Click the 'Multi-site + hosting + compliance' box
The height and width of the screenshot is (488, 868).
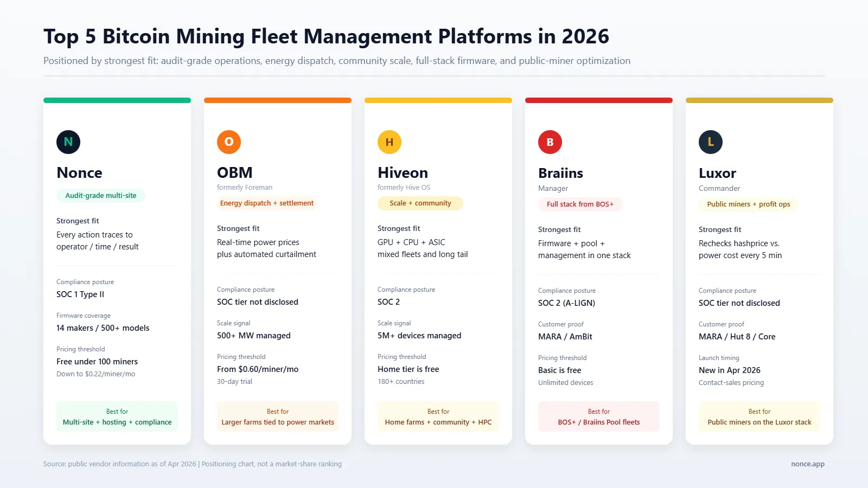117,416
